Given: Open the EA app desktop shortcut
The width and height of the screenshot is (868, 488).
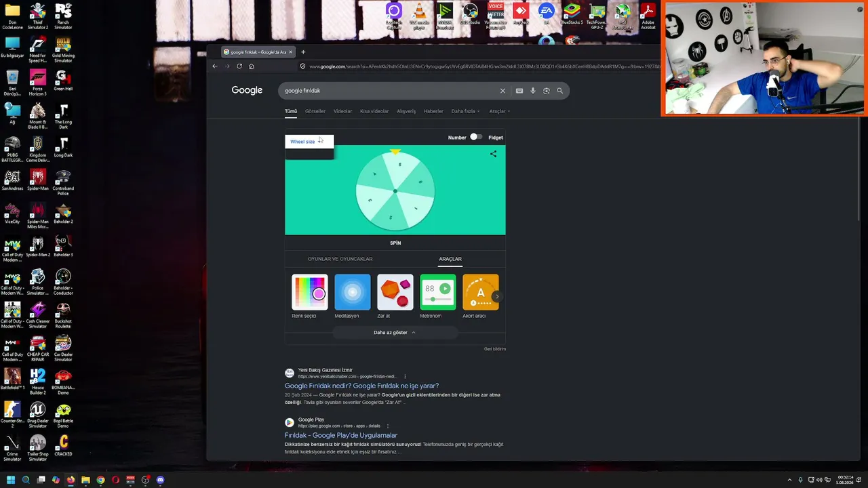Looking at the screenshot, I should coord(547,15).
